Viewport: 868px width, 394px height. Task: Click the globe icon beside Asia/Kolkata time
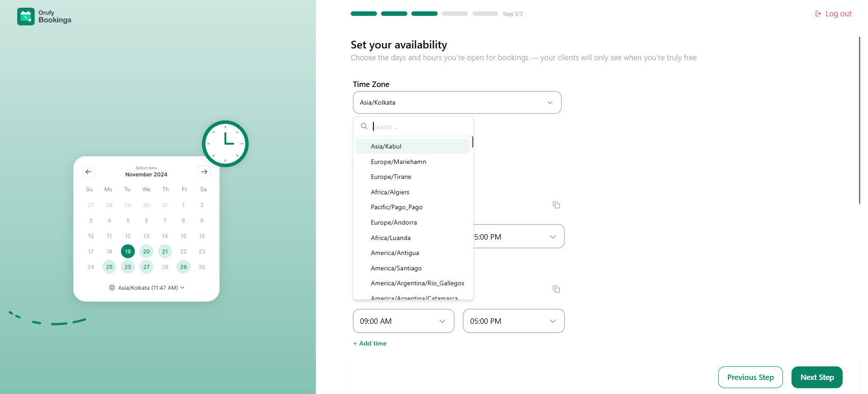point(111,288)
